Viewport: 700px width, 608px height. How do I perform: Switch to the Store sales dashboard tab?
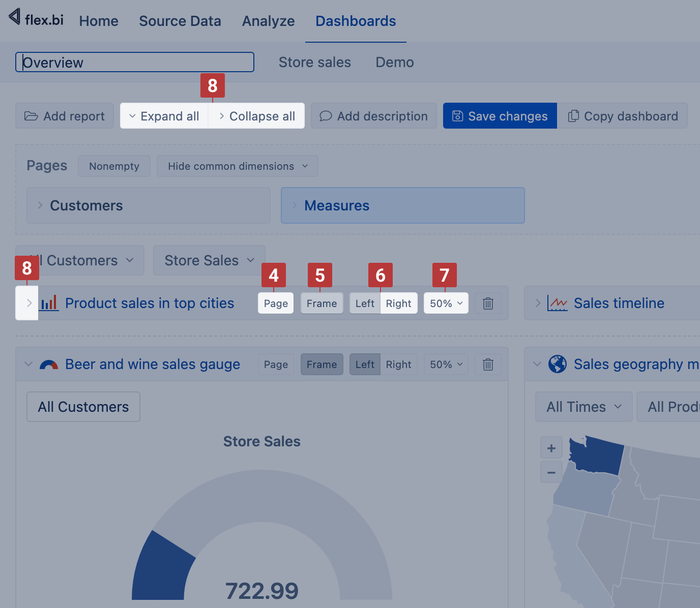click(314, 62)
